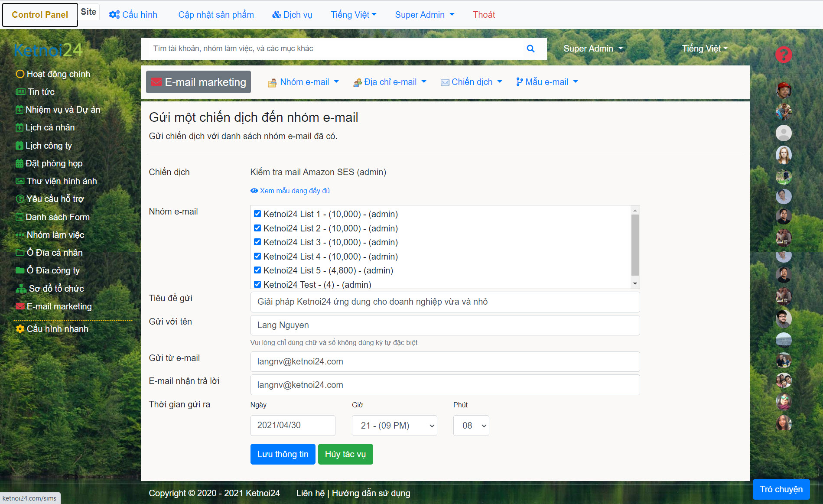Expand the Mẫu e-mail dropdown menu
823x504 pixels.
click(547, 82)
